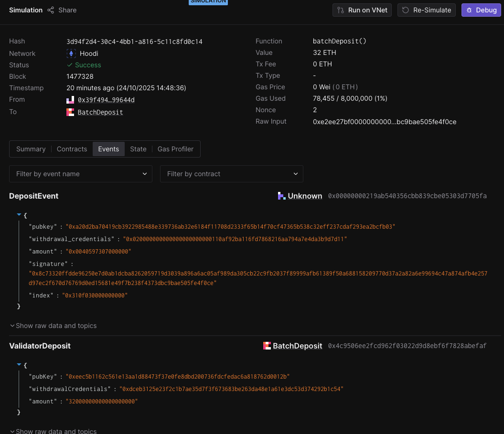504x434 pixels.
Task: Collapse the ValidatorDeposit JSON tree
Action: 19,365
